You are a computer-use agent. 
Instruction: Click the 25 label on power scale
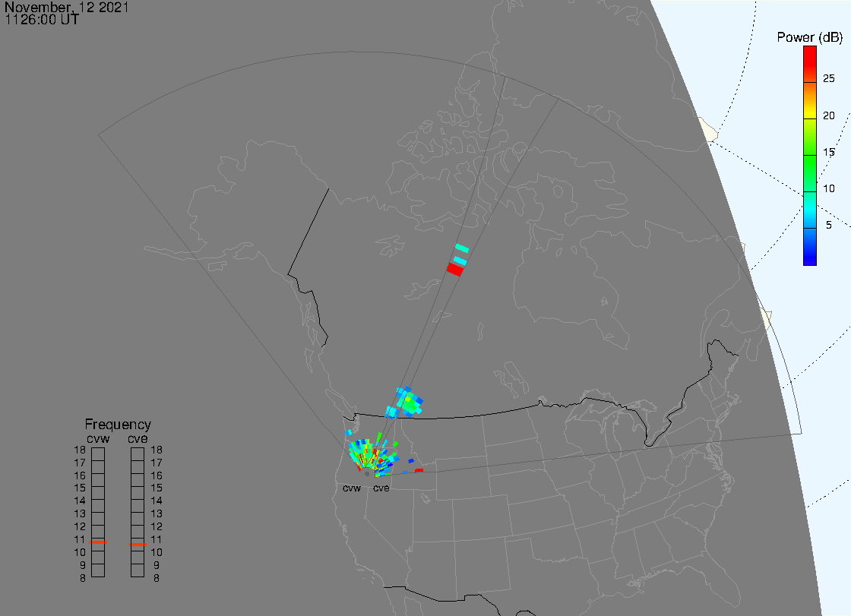click(x=829, y=79)
